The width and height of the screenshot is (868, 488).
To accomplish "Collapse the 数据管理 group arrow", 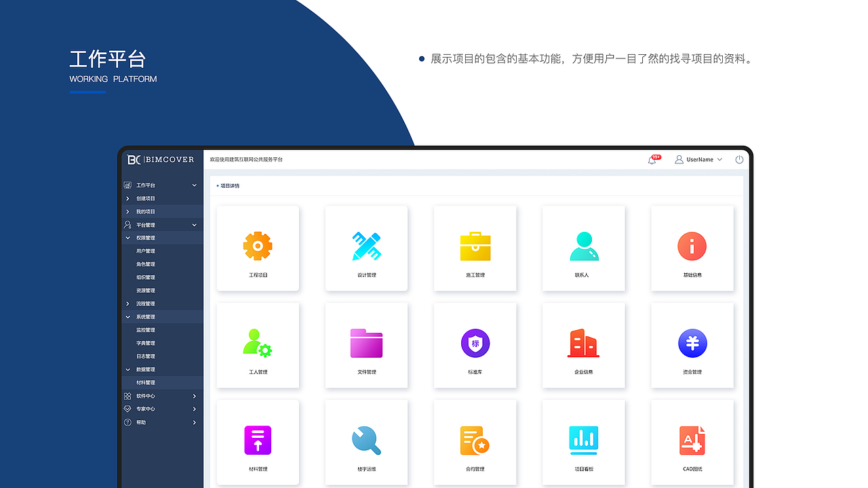I will (x=127, y=369).
